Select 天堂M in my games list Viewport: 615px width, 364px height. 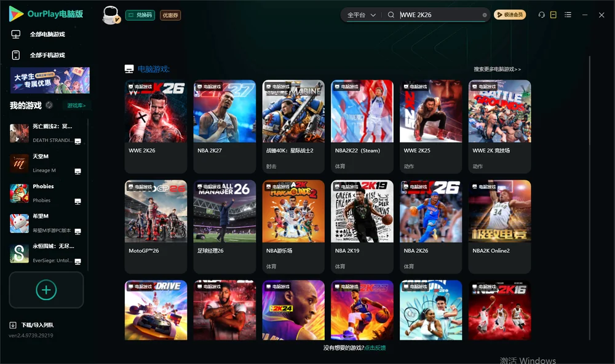46,163
